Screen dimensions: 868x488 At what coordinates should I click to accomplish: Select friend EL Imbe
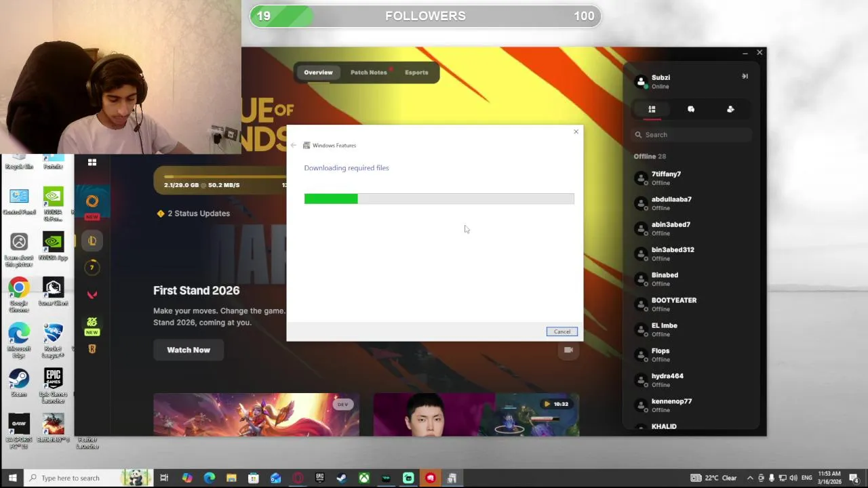[691, 329]
